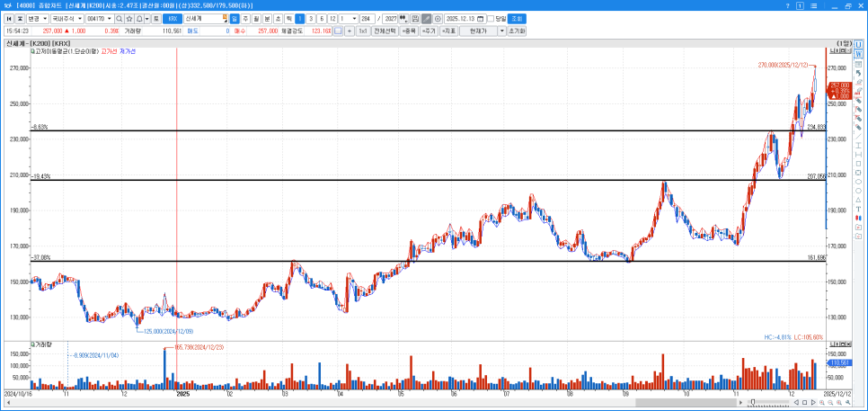868x411 pixels.
Task: Zoom out on chart with minus magnifier
Action: tap(829, 403)
